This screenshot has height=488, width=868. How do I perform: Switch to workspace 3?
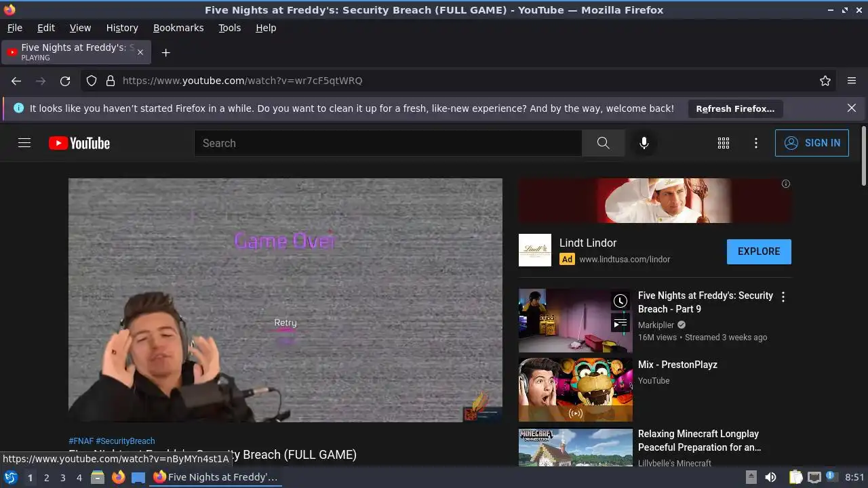(x=62, y=477)
